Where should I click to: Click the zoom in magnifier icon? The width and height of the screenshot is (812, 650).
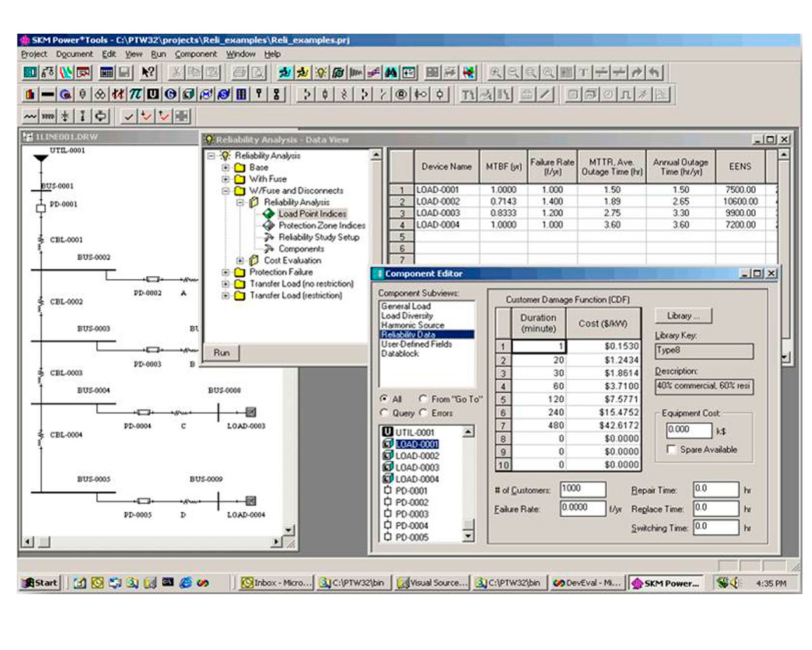(x=495, y=72)
